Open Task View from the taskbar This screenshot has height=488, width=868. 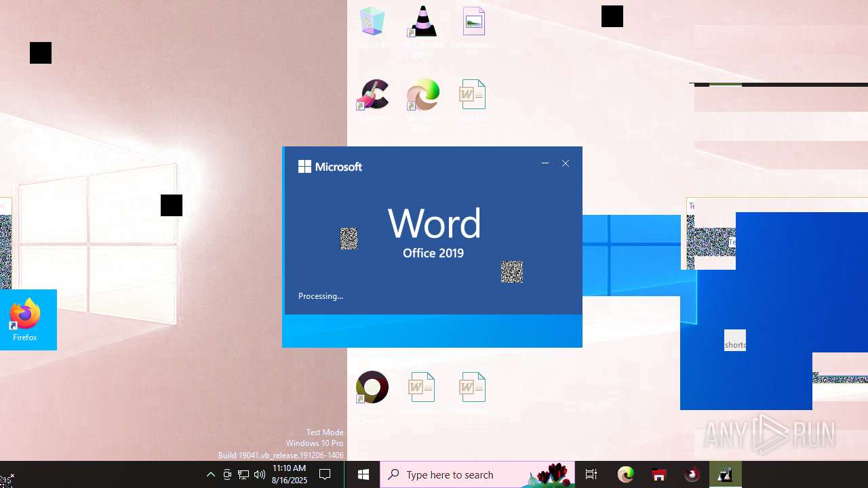click(x=591, y=474)
